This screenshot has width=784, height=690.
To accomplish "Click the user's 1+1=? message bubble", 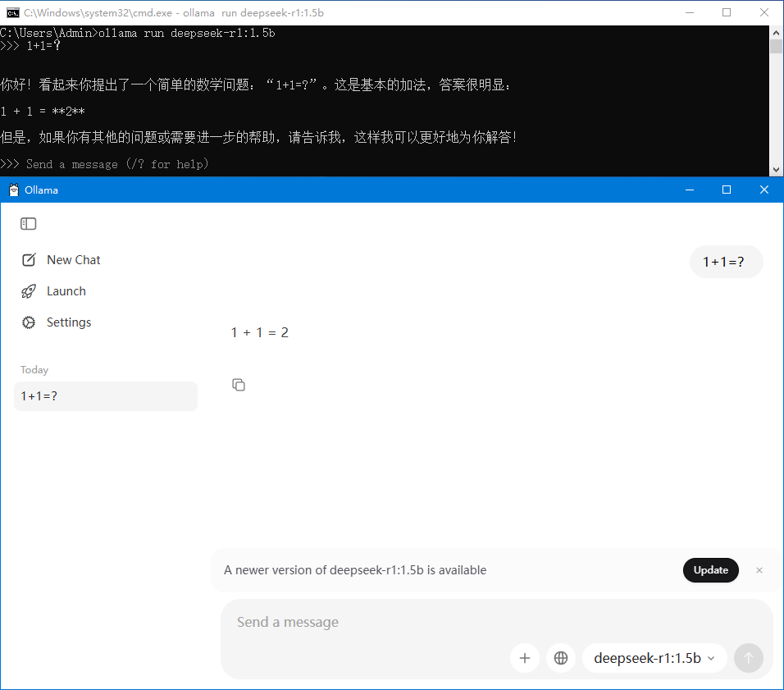I will pos(726,262).
